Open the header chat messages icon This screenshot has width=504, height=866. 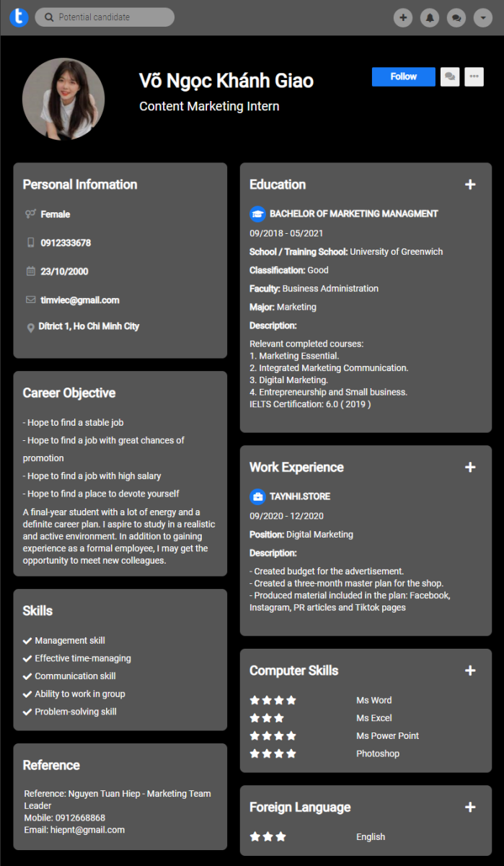tap(456, 17)
